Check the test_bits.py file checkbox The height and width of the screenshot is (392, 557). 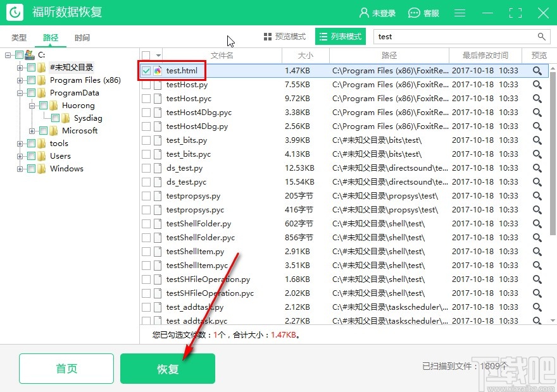click(x=146, y=140)
